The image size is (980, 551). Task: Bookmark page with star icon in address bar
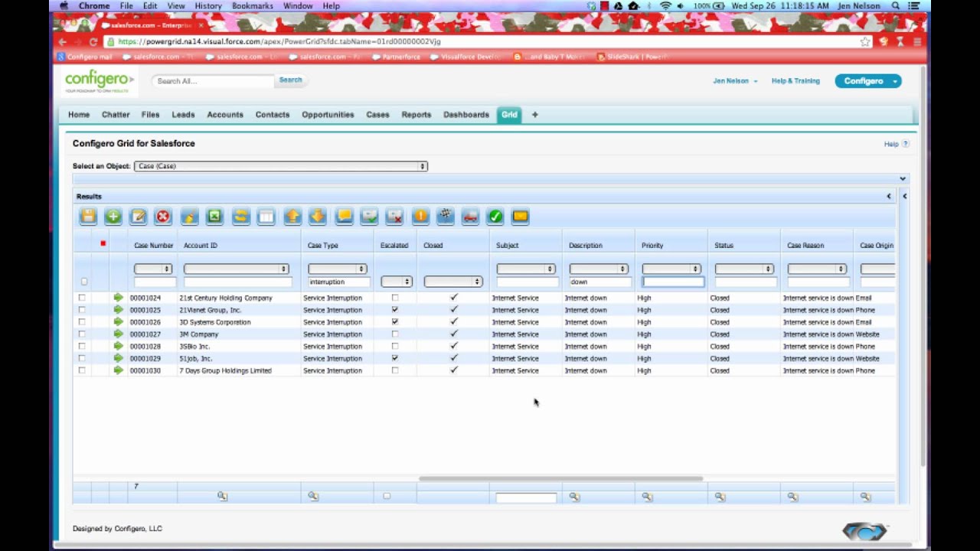(x=865, y=41)
